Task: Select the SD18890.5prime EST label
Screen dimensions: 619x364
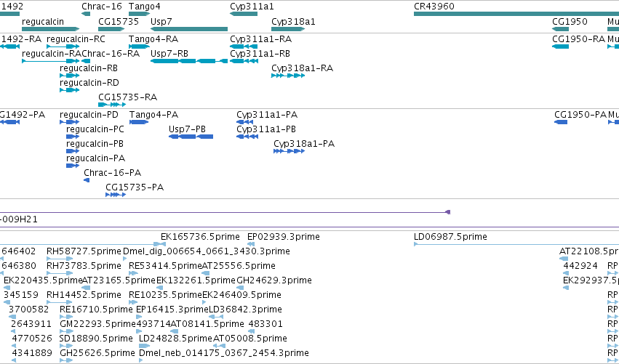Action: pos(96,339)
